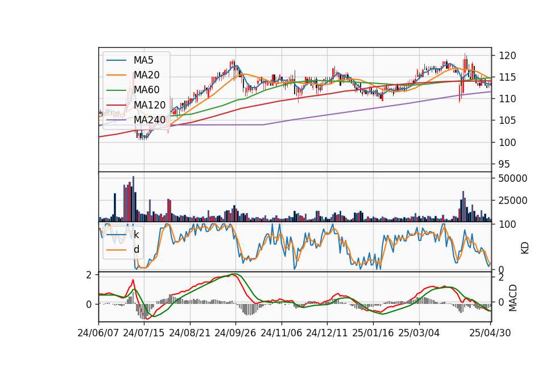This screenshot has height=392, width=546.
Task: Click the 25/03/04 date tick label
Action: [x=419, y=333]
